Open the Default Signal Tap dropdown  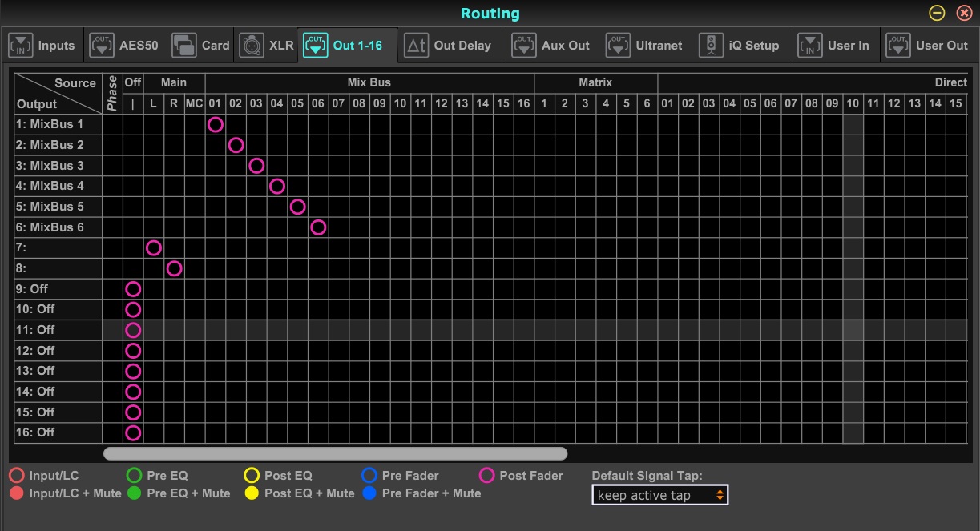pos(660,495)
